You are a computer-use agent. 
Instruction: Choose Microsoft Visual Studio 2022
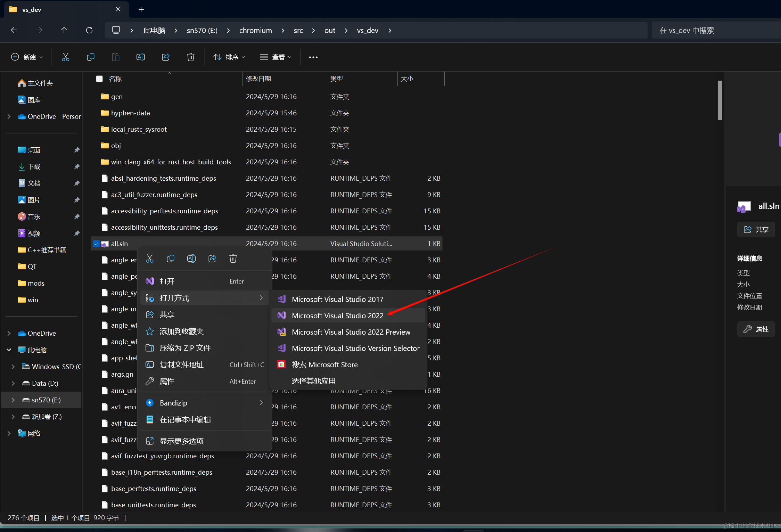pos(337,316)
